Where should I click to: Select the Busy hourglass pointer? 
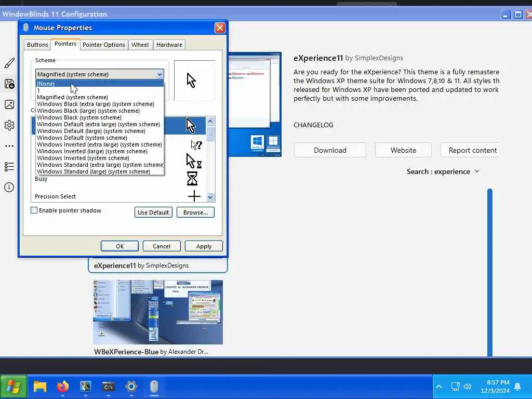(x=192, y=179)
